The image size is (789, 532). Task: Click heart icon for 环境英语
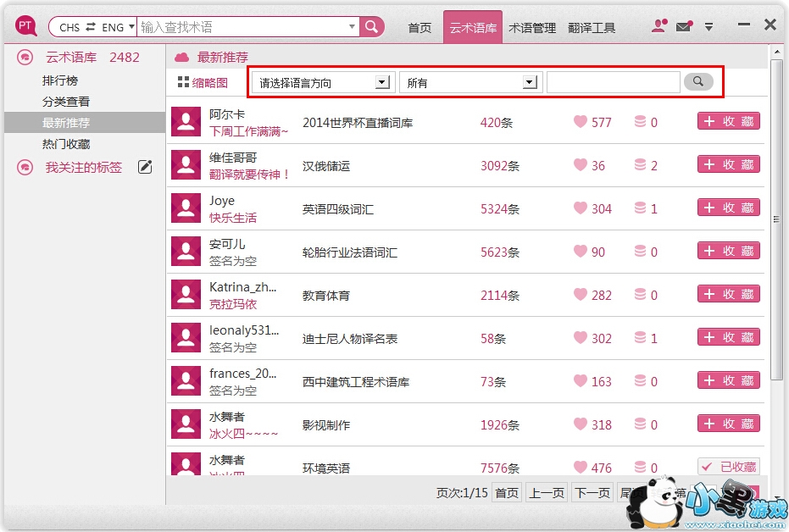(581, 467)
